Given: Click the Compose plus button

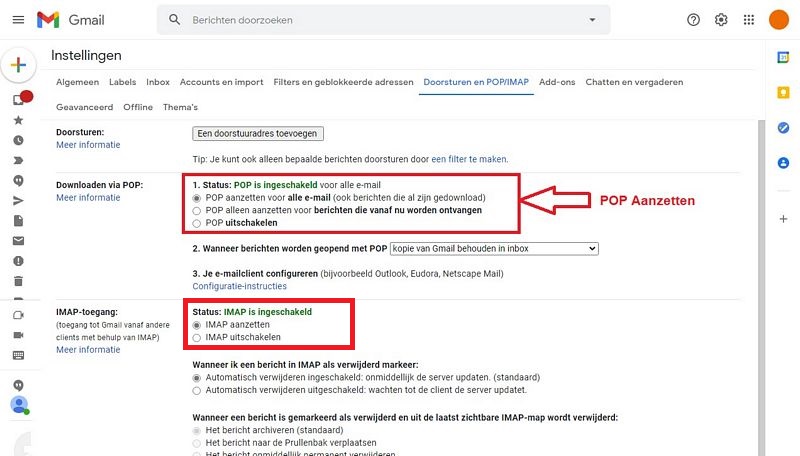Looking at the screenshot, I should coord(18,65).
